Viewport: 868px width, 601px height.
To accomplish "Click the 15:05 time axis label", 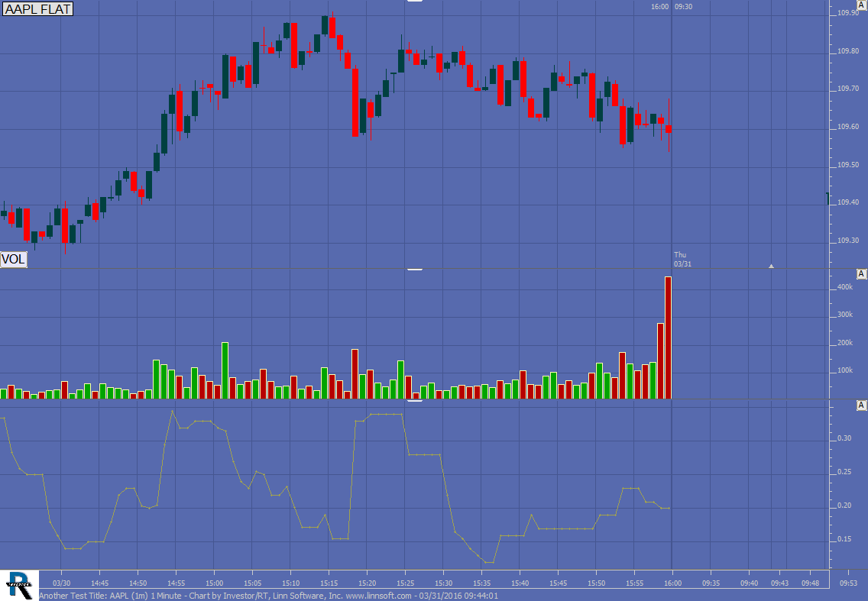I will [x=252, y=583].
